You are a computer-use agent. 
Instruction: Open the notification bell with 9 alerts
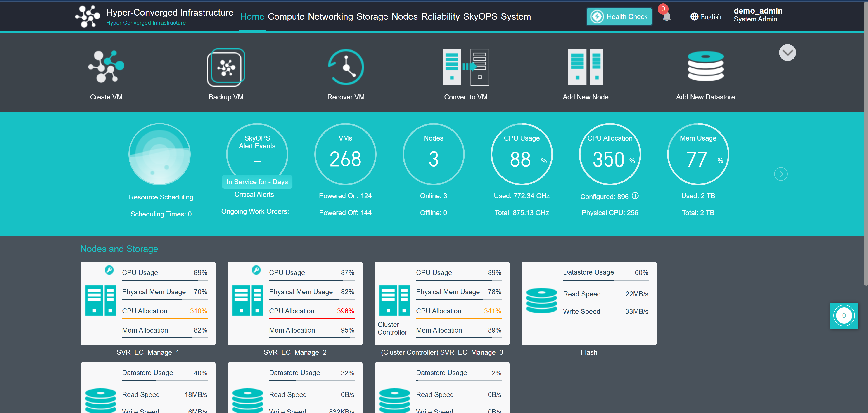666,16
